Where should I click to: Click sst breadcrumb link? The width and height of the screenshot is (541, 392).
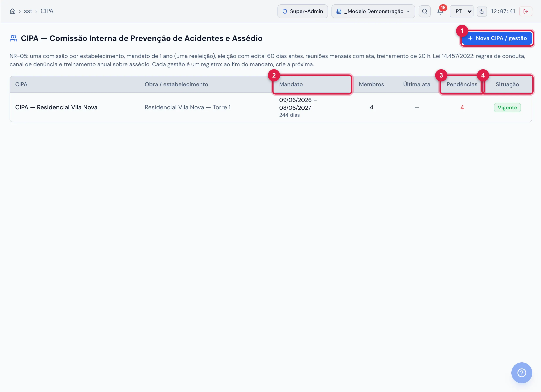28,11
